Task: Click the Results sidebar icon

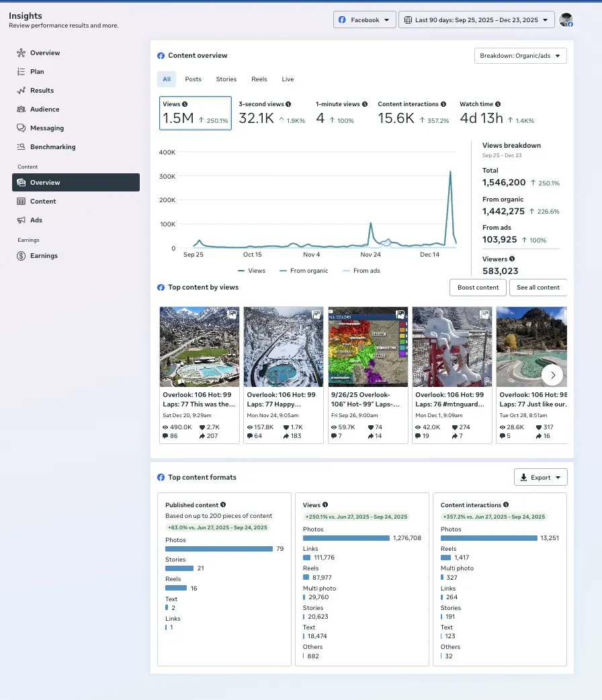Action: [x=21, y=91]
